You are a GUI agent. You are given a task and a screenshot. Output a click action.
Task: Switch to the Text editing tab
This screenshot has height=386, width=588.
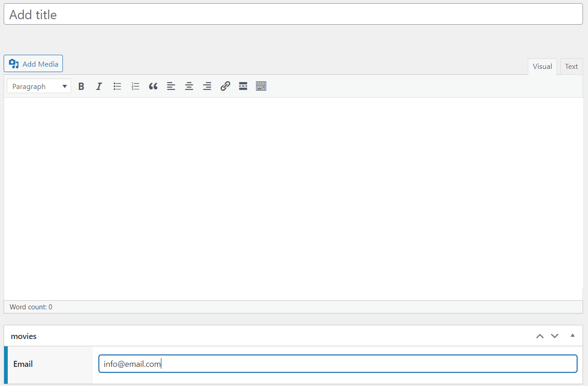click(571, 66)
